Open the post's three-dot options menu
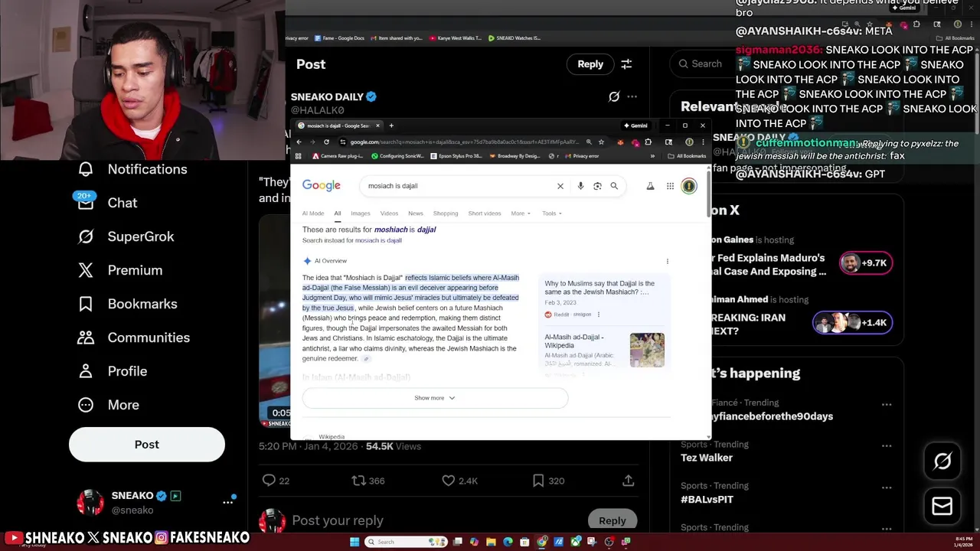The width and height of the screenshot is (980, 551). 632,96
